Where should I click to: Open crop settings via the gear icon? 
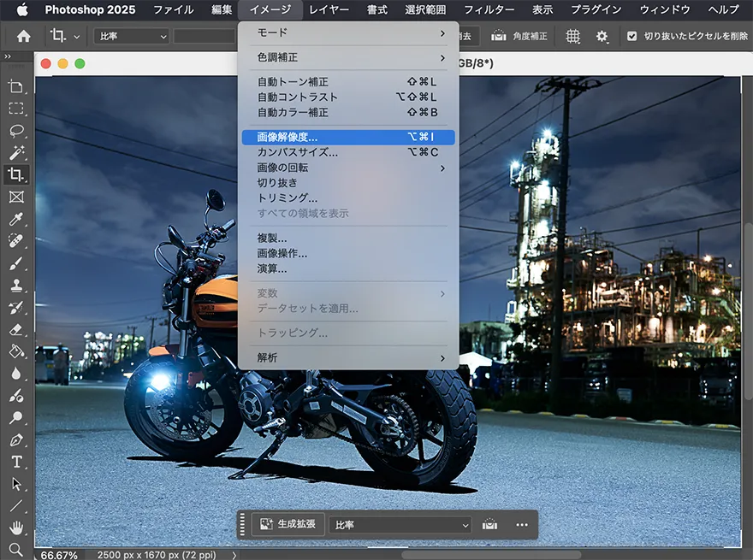602,37
